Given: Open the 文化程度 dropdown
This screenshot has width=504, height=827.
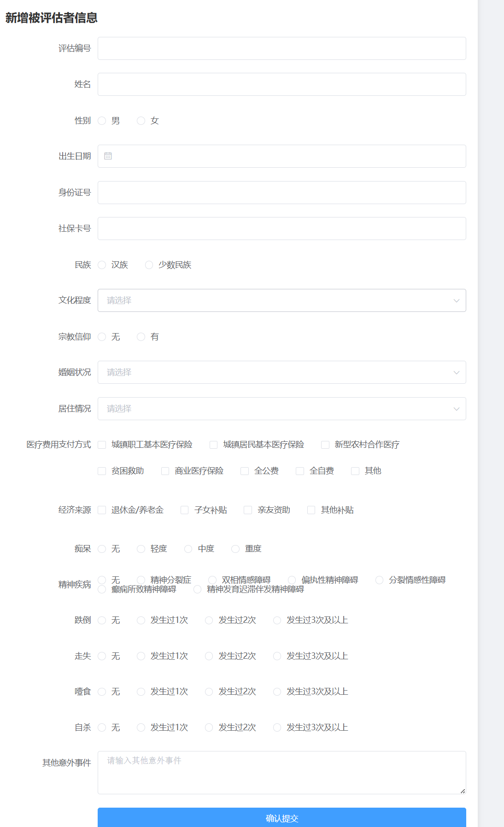Looking at the screenshot, I should click(282, 300).
